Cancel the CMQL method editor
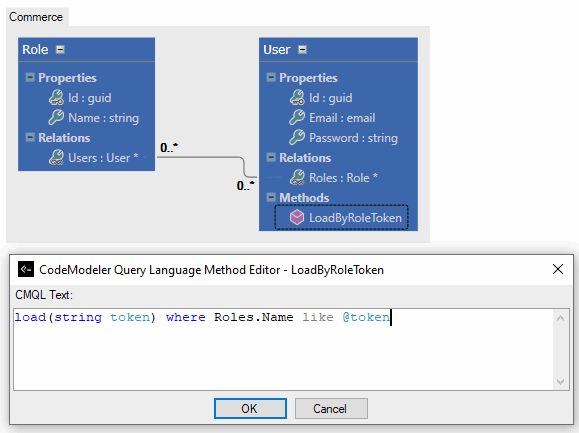Image resolution: width=579 pixels, height=433 pixels. click(331, 408)
